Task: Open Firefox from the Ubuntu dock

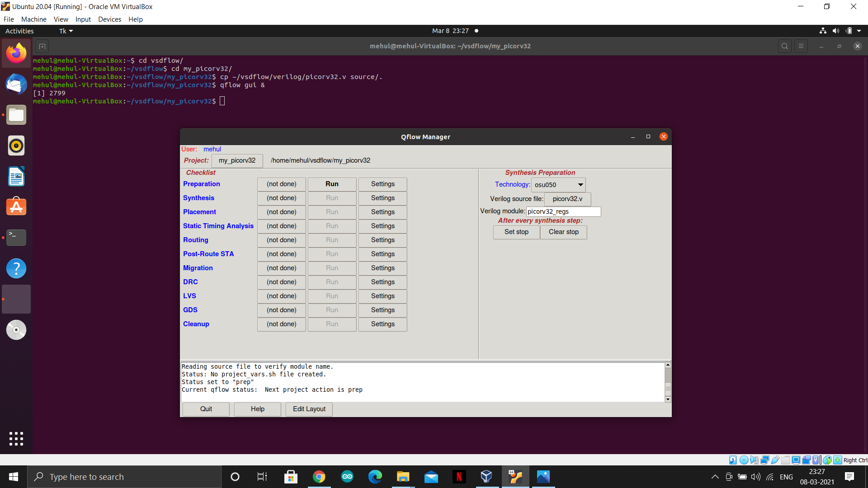Action: point(16,53)
